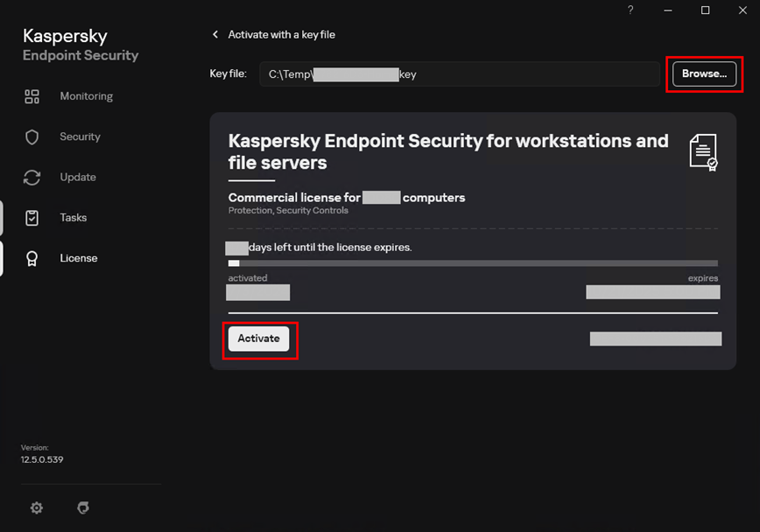Close the Kaspersky window
The image size is (760, 532).
click(x=742, y=10)
